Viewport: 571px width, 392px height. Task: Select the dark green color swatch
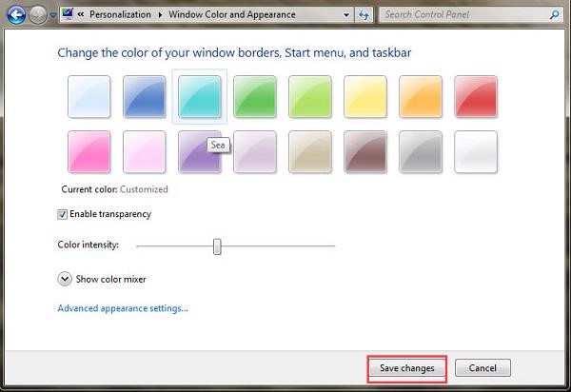[255, 96]
